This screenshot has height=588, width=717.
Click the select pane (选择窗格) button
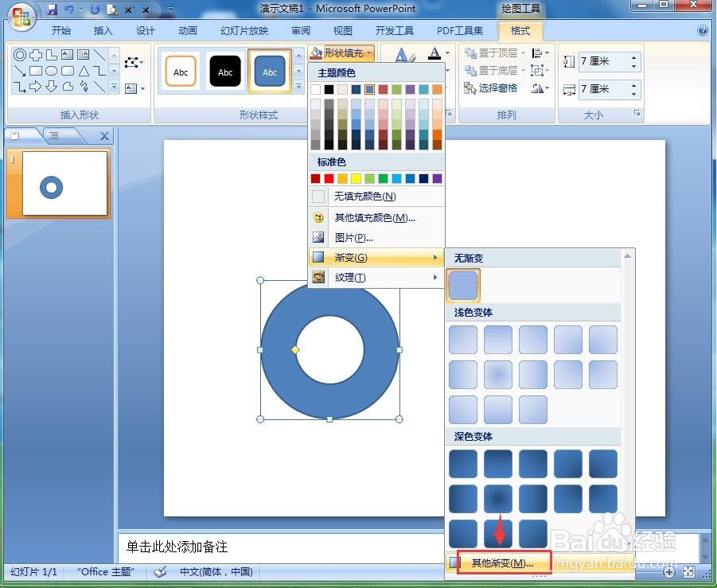(490, 88)
